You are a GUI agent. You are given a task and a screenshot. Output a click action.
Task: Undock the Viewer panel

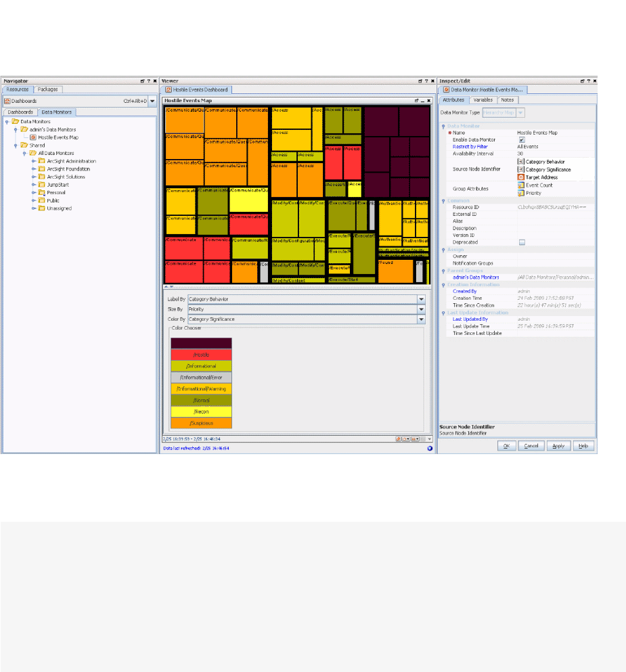(420, 81)
